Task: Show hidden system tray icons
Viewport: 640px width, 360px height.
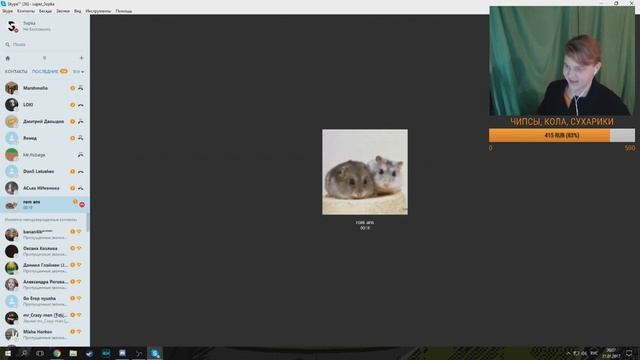Action: coord(568,353)
